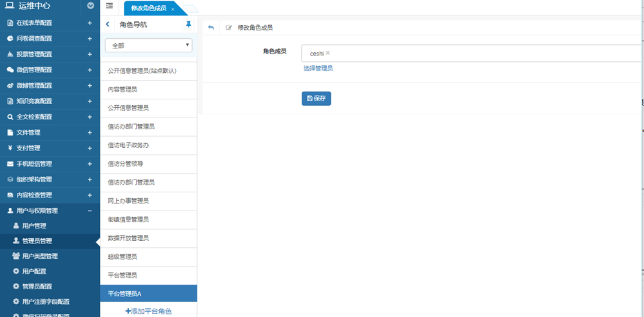Open 用户类型管理 submenu item
This screenshot has height=317, width=644.
click(x=39, y=256)
